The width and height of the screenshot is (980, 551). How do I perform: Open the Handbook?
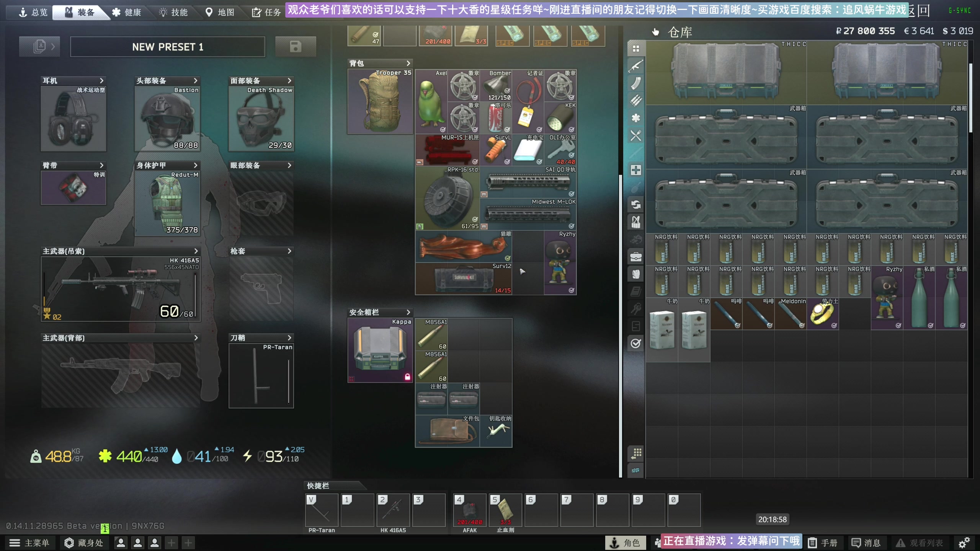click(x=823, y=543)
